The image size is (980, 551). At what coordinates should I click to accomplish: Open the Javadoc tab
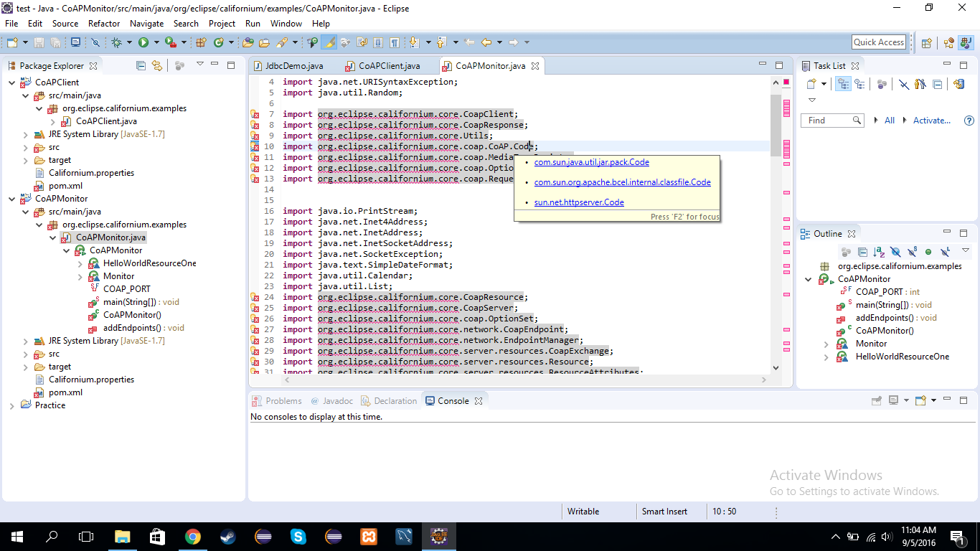[x=331, y=401]
